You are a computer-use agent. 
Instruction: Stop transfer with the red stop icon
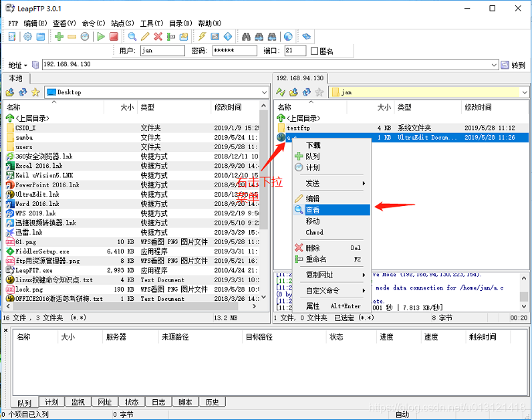[x=114, y=36]
